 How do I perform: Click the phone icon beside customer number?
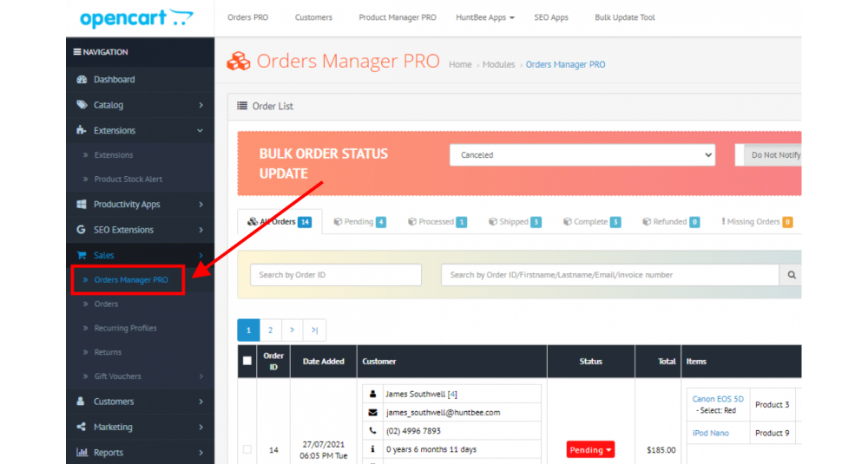pyautogui.click(x=372, y=430)
